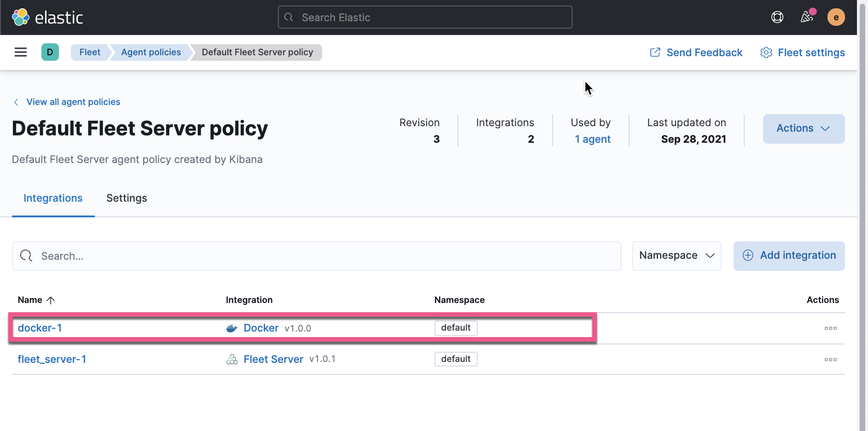This screenshot has width=868, height=431.
Task: Open the help icon in the top bar
Action: coord(777,17)
